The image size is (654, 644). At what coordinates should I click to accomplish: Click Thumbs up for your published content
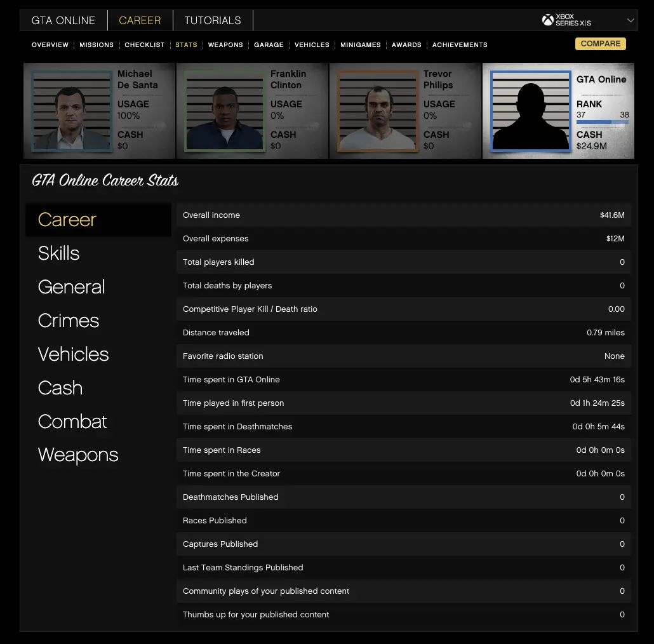tap(256, 614)
